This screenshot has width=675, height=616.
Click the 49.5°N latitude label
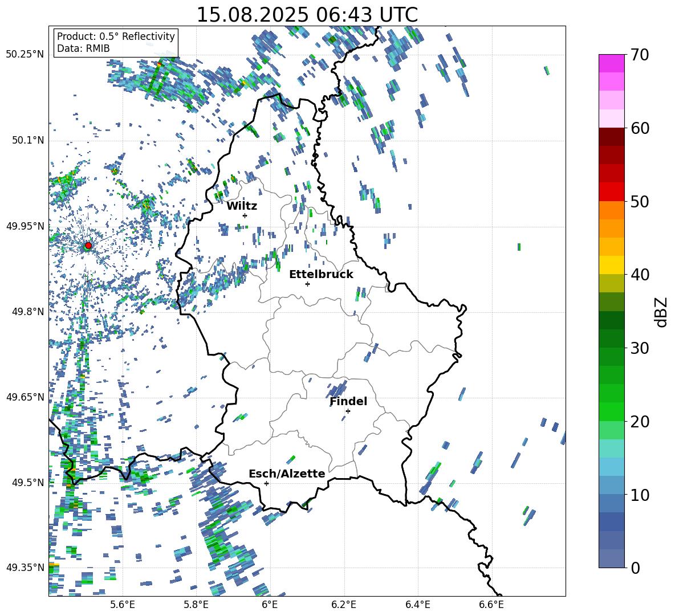point(28,482)
